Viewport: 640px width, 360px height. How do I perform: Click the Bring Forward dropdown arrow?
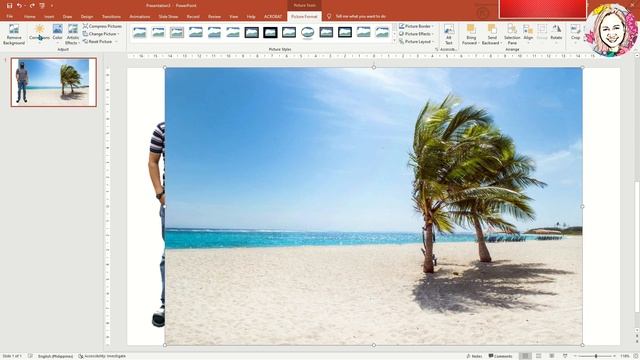click(x=478, y=43)
